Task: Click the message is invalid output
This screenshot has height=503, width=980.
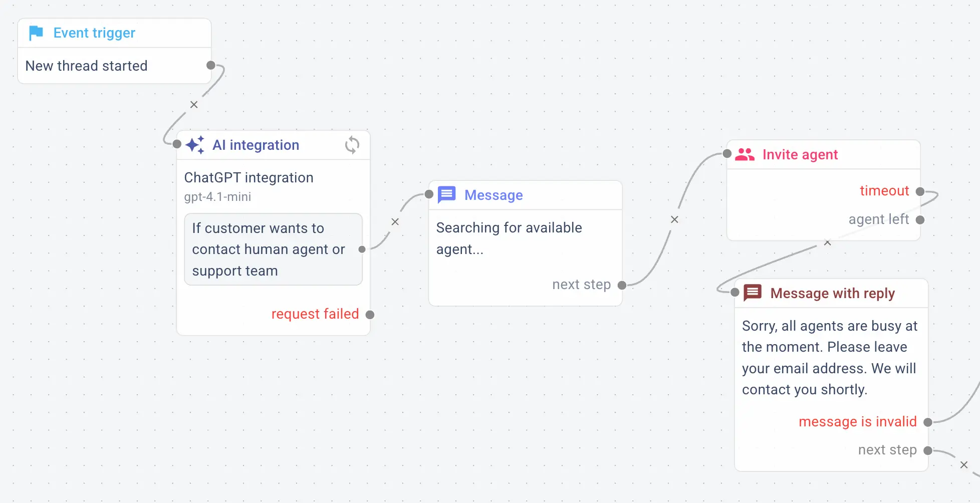Action: 928,422
